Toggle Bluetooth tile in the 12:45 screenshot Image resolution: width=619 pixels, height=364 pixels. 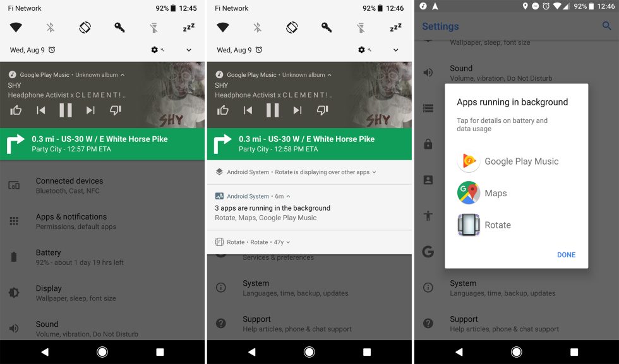pos(51,27)
